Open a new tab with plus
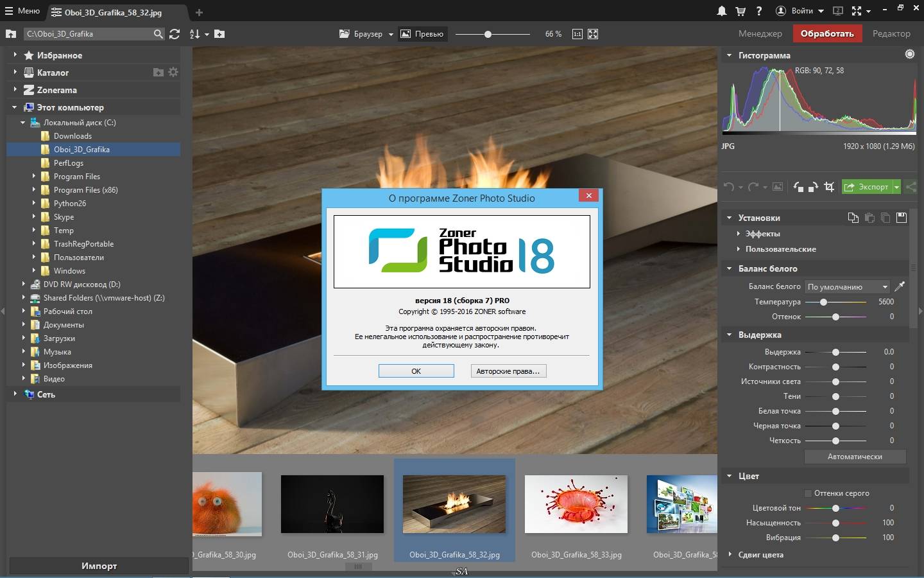This screenshot has height=578, width=924. tap(199, 12)
